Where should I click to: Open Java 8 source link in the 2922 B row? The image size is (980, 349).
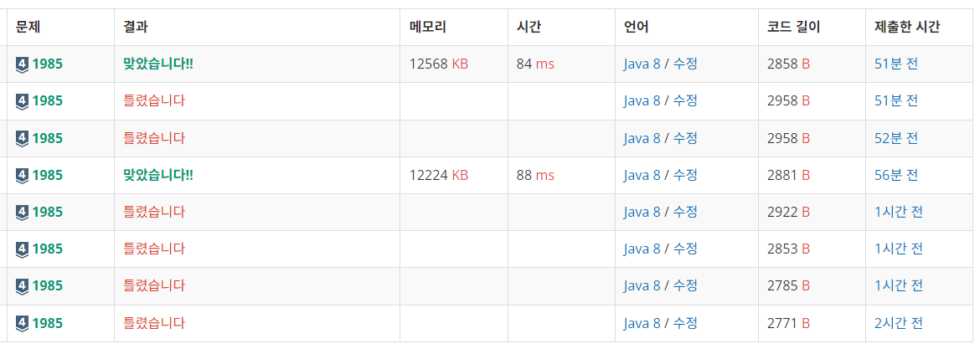pos(642,213)
